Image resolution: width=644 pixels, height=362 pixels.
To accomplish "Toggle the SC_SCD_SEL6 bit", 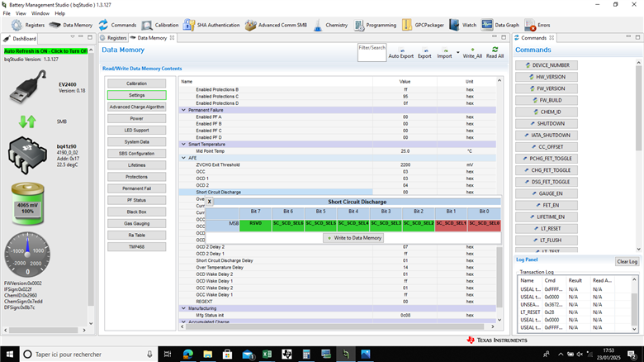I will 288,226.
